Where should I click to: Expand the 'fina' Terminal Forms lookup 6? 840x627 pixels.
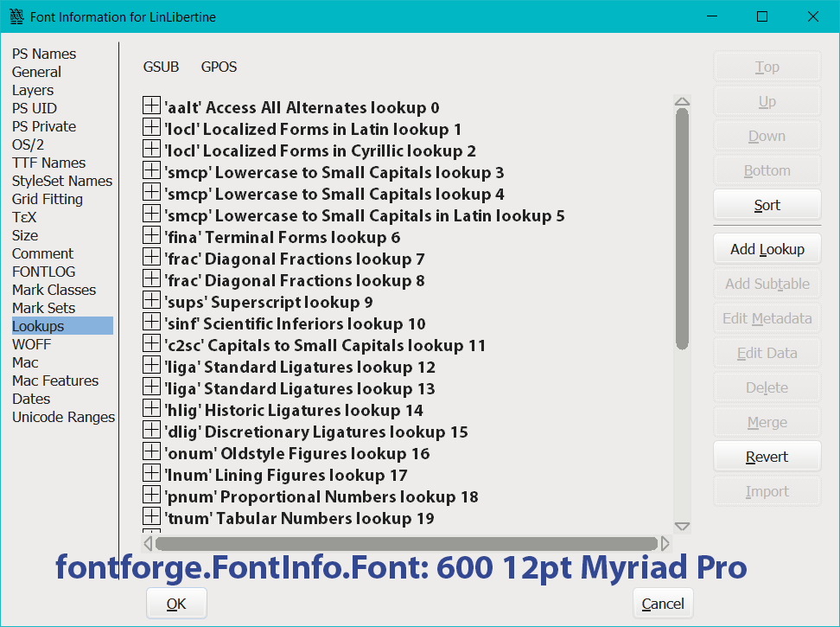point(151,236)
